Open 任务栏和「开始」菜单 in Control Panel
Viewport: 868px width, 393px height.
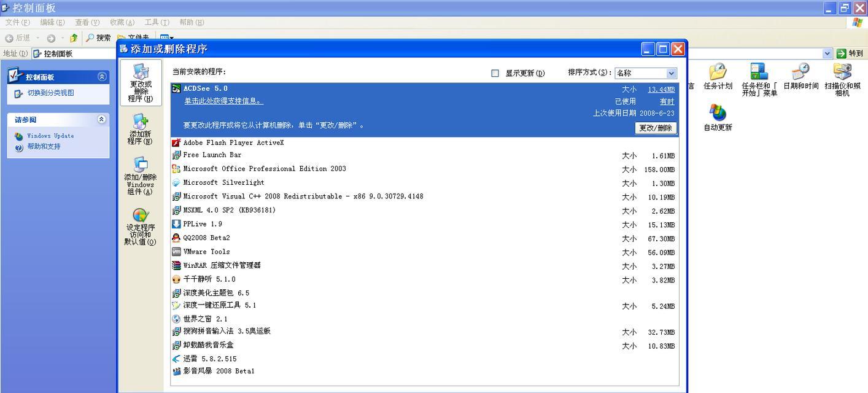click(759, 80)
